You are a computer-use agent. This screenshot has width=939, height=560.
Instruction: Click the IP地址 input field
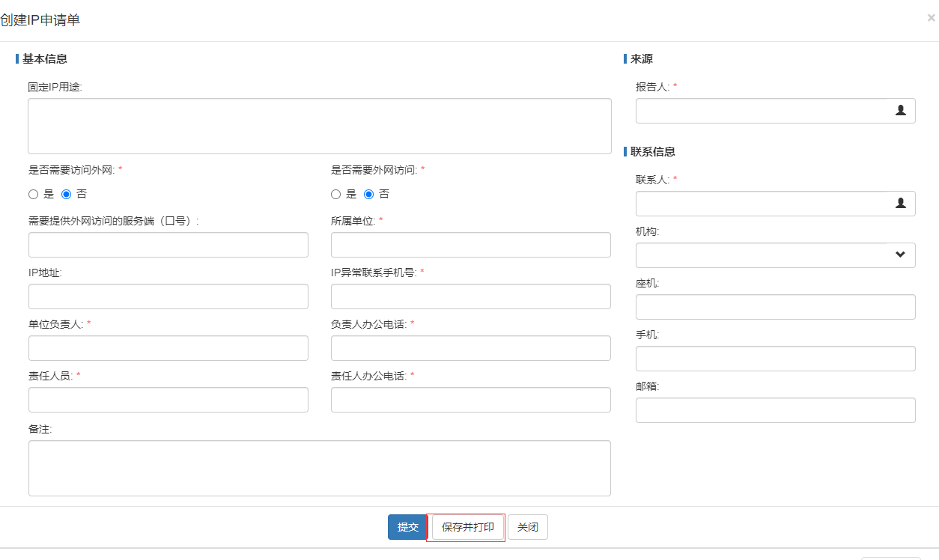(x=168, y=296)
